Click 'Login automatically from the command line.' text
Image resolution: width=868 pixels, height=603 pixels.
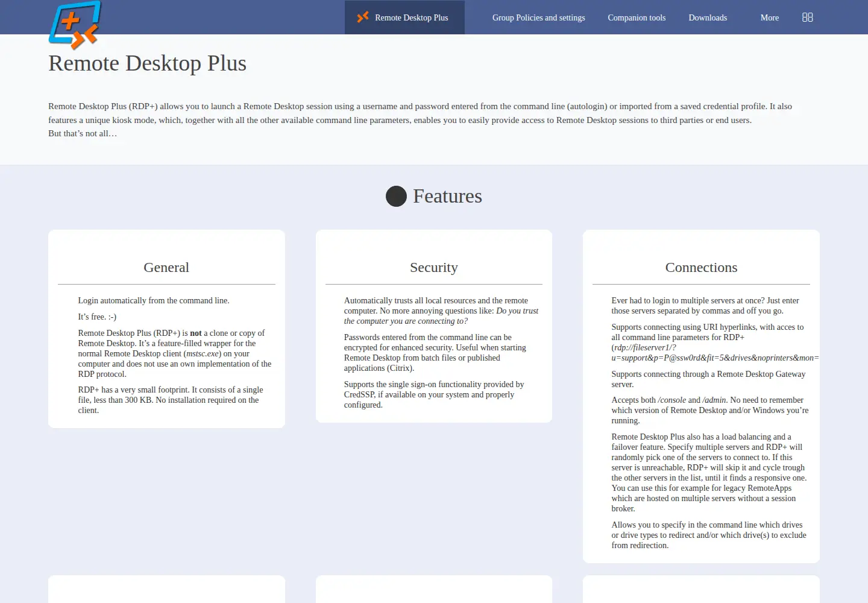coord(154,300)
